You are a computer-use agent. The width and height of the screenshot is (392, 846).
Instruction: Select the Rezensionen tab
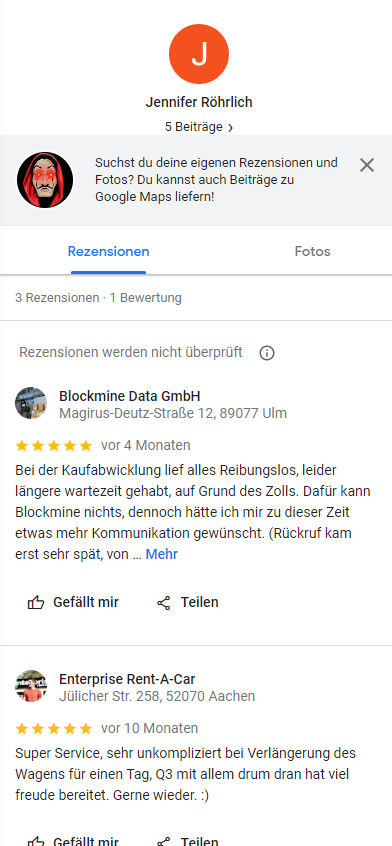[108, 251]
